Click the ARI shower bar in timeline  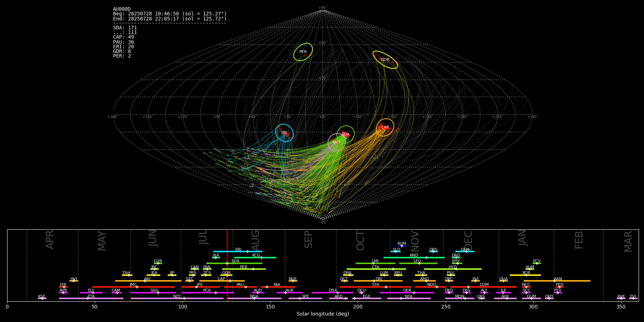[148, 281]
